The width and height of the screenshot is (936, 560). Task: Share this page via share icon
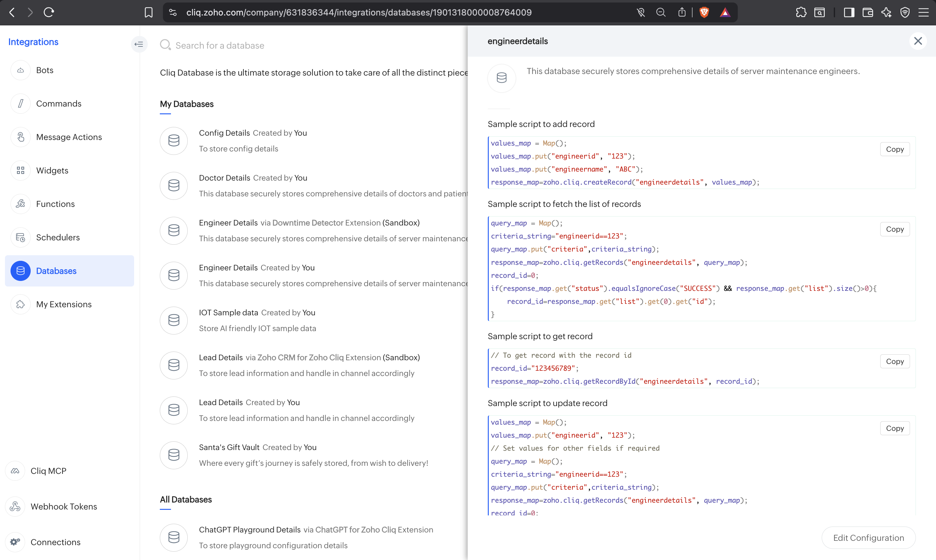(682, 12)
